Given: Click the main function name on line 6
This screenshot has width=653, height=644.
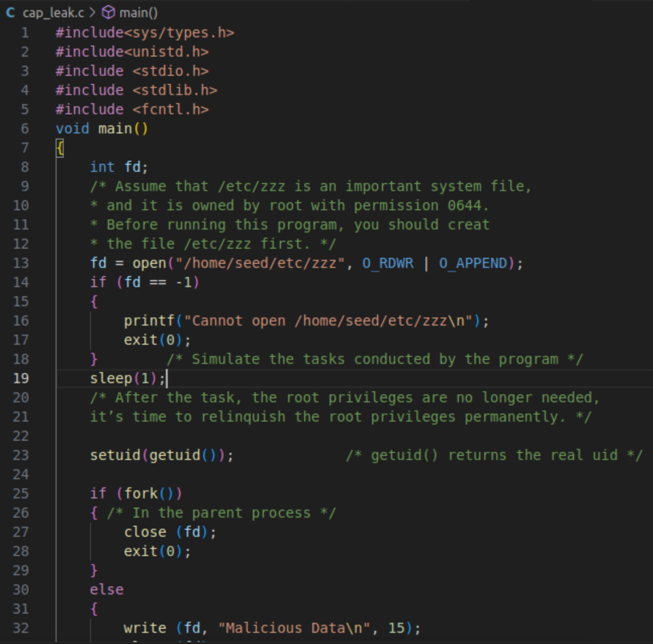Looking at the screenshot, I should [115, 128].
